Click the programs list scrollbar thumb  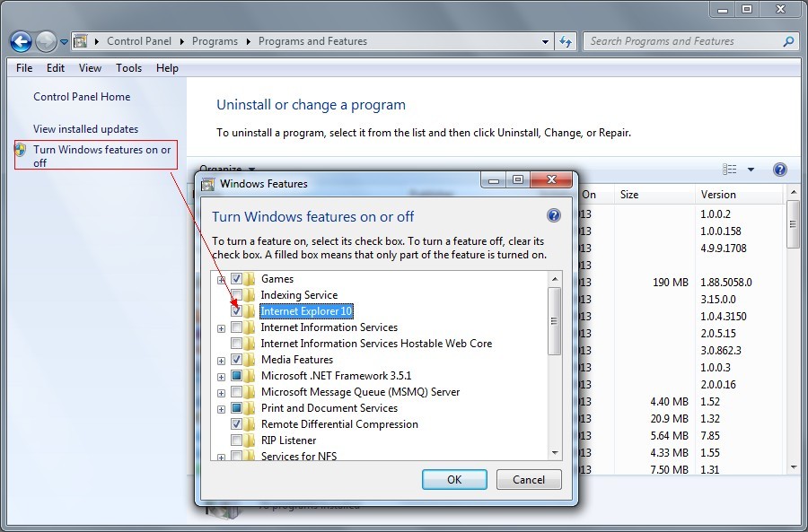[x=793, y=224]
